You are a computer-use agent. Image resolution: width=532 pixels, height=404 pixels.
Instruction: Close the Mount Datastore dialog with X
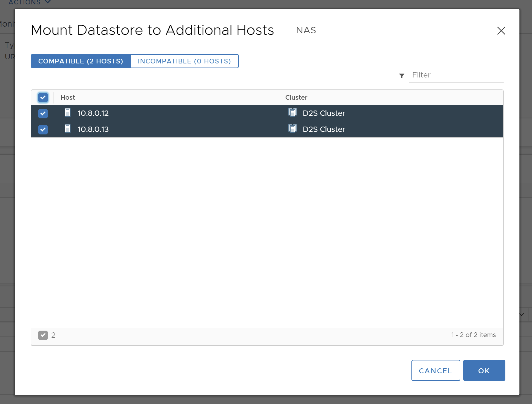pos(501,31)
